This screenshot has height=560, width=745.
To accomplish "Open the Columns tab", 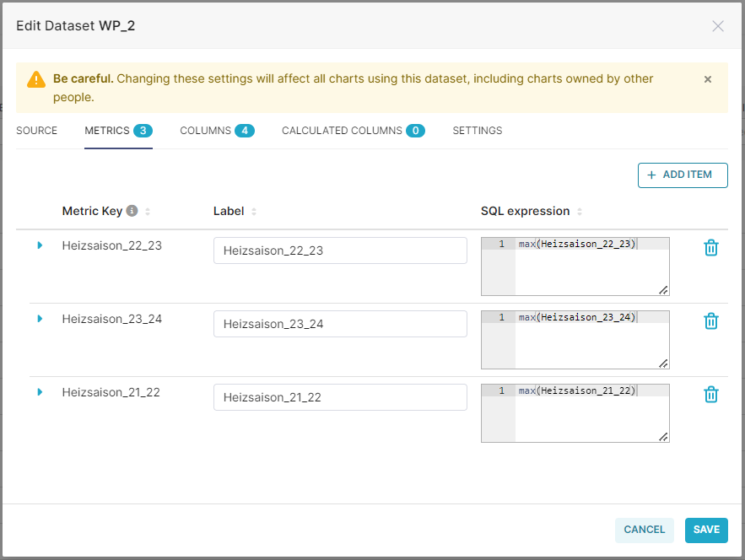I will 217,131.
